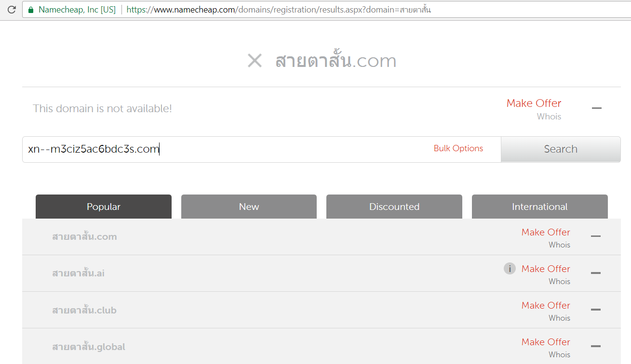Open Whois link in the header row
Viewport: 631px width, 364px height.
[x=549, y=117]
